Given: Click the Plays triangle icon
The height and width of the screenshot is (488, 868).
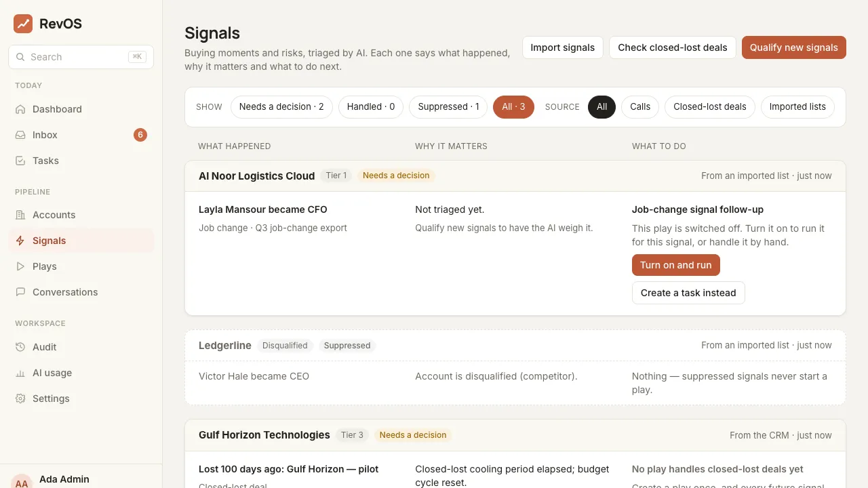Looking at the screenshot, I should (x=20, y=266).
